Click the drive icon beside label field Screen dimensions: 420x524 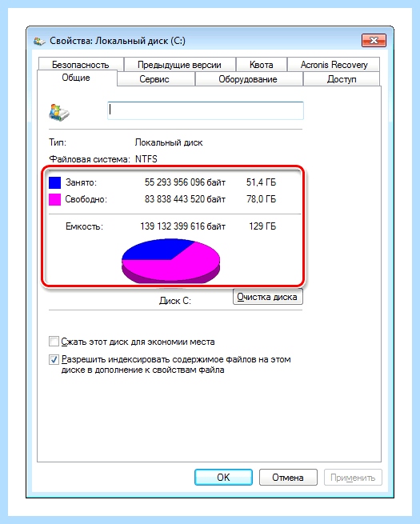[x=59, y=112]
